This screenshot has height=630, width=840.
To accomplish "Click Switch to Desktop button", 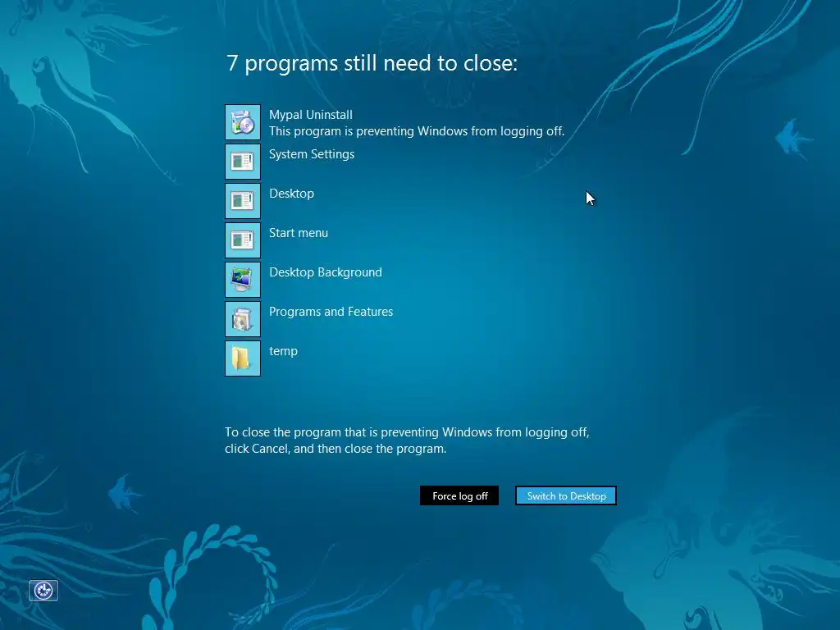I will (566, 495).
